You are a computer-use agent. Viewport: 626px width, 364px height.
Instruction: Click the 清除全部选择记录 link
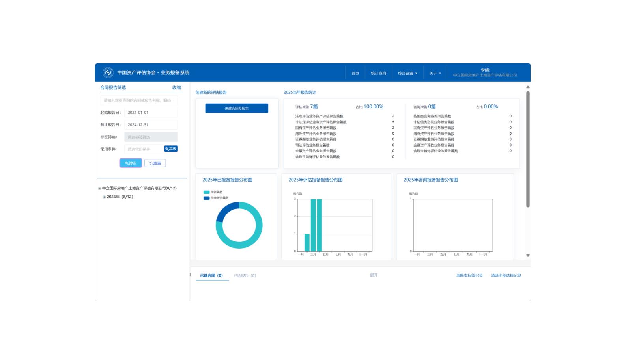tap(506, 276)
